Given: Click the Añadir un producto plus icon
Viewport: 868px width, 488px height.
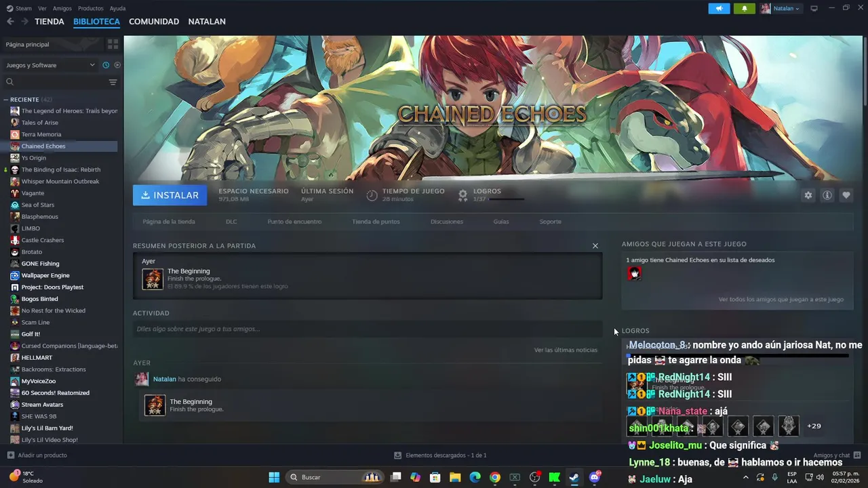Looking at the screenshot, I should coord(10,455).
